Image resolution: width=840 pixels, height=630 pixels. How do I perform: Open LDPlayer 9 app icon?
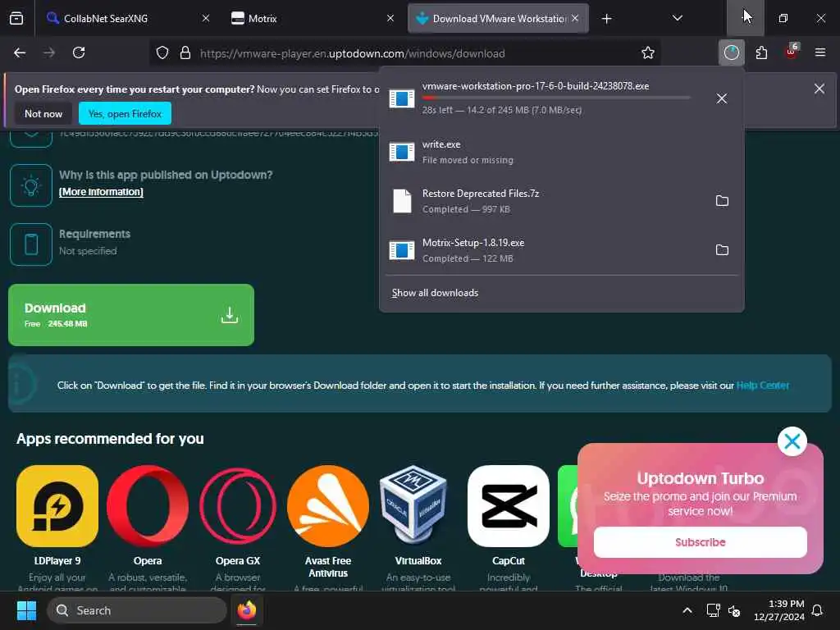point(57,505)
